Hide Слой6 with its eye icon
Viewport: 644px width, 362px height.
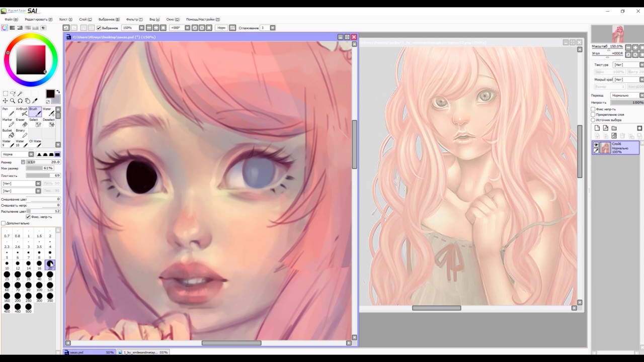point(596,145)
